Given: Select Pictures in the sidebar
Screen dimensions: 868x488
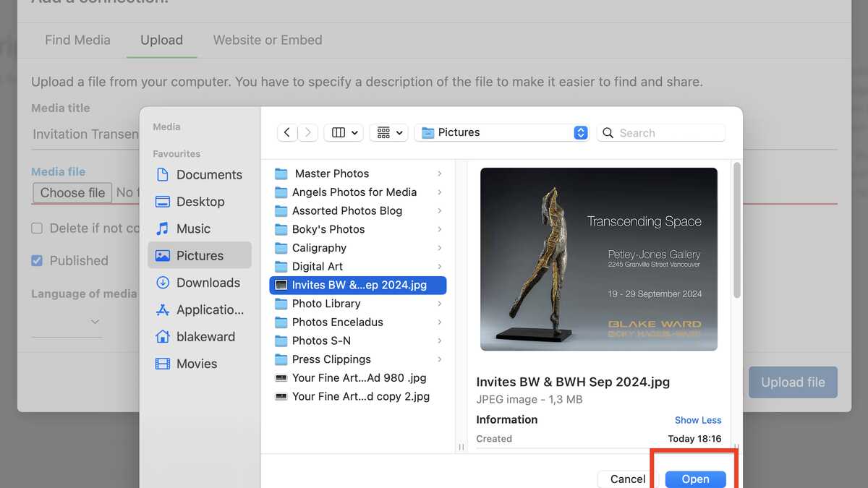Looking at the screenshot, I should pos(200,255).
